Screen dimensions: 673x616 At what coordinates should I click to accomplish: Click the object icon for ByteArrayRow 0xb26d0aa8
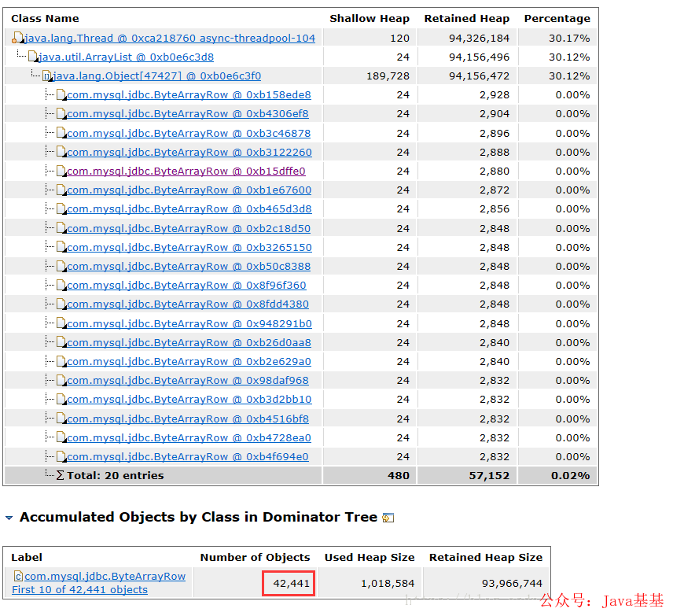(x=61, y=342)
